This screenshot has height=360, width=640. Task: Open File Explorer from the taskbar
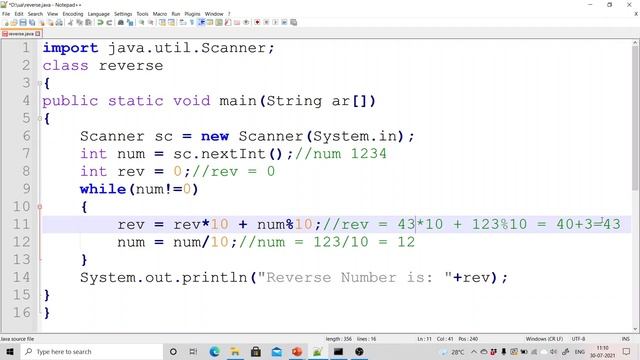pyautogui.click(x=235, y=351)
